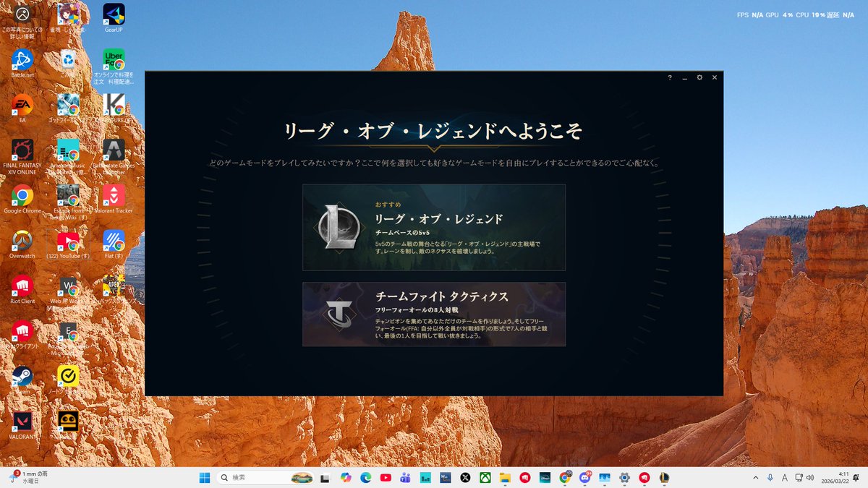The height and width of the screenshot is (488, 868).
Task: Click the microphone icon in the system tray
Action: (x=770, y=477)
